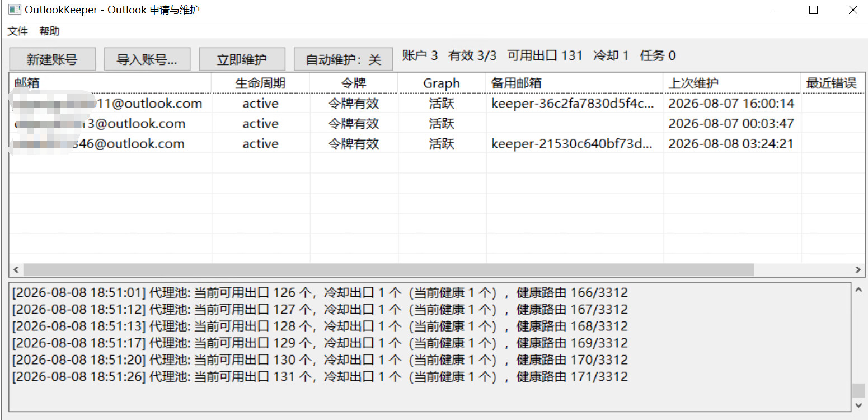868x420 pixels.
Task: Select the account ending in 13@outlook.com
Action: click(x=100, y=124)
